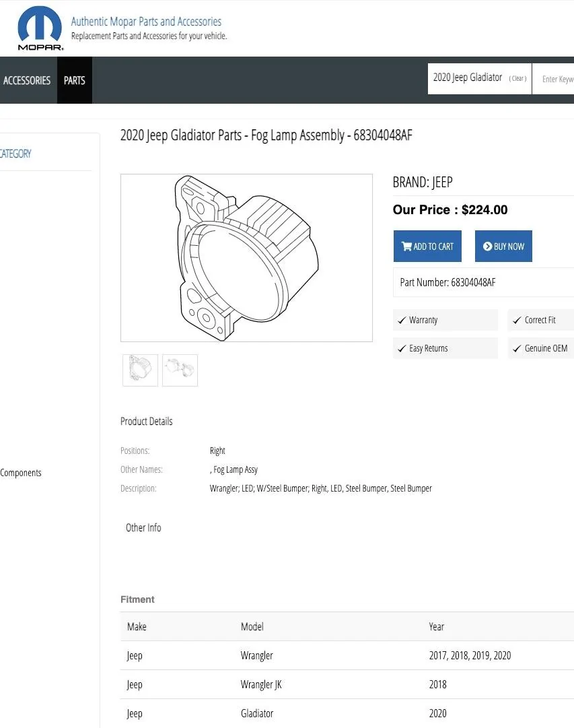Click the keyword search input field

(x=553, y=79)
